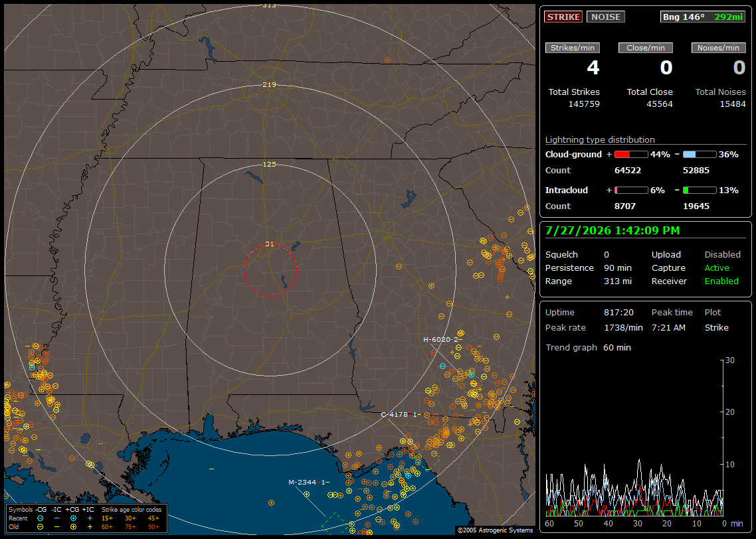Select the Close/min label
Viewport: 756px width, 539px height.
coord(646,48)
